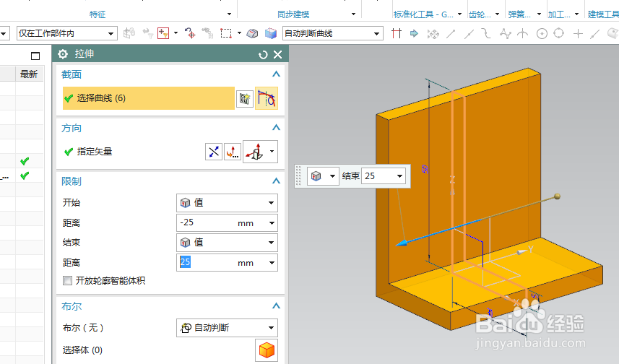This screenshot has height=364, width=619.
Task: Click the maximize panel square icon
Action: pos(35,56)
